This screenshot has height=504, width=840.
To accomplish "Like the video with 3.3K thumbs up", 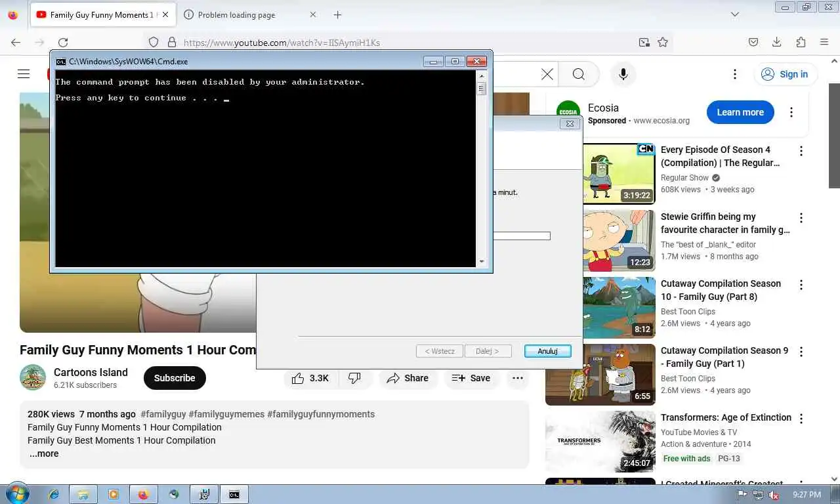I will coord(310,378).
